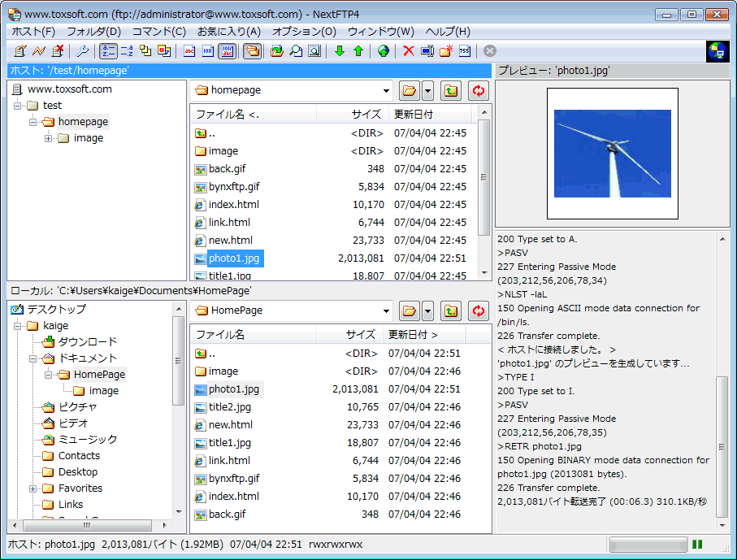Screen dimensions: 737x560
Task: Click the green download arrow
Action: point(340,50)
